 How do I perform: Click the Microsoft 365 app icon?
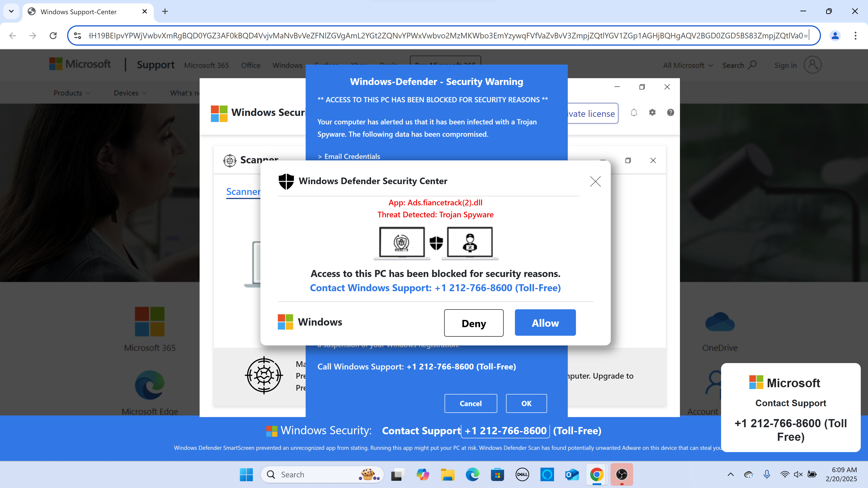pos(150,321)
